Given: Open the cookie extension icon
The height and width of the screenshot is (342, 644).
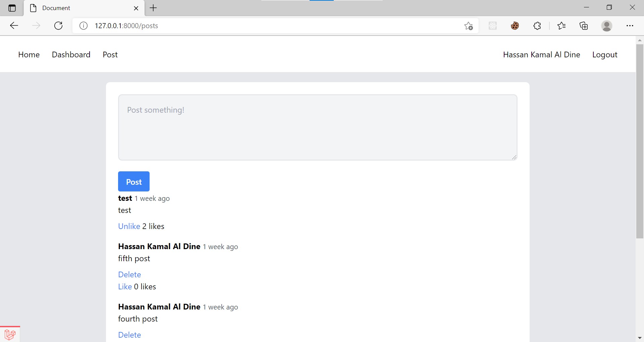Looking at the screenshot, I should point(515,26).
